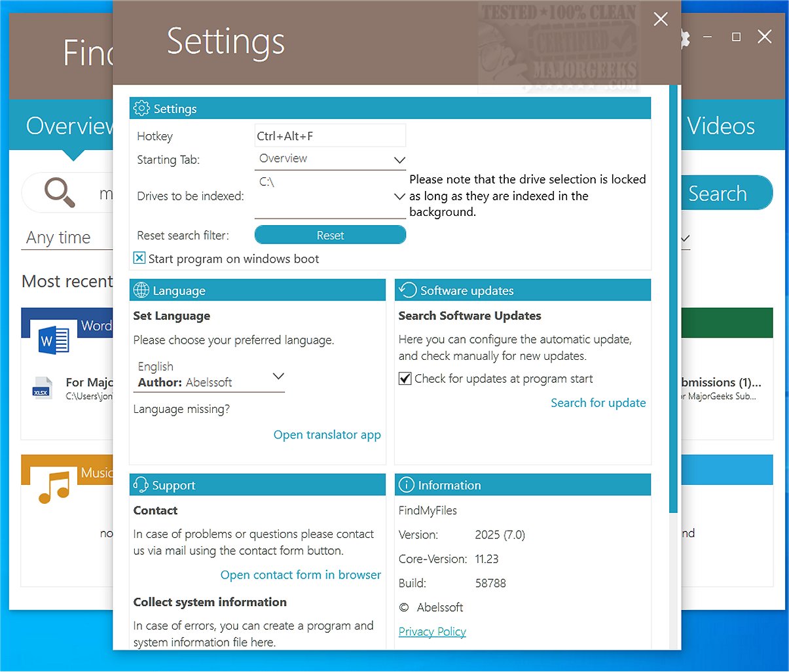Toggle Start program on windows boot

click(139, 258)
